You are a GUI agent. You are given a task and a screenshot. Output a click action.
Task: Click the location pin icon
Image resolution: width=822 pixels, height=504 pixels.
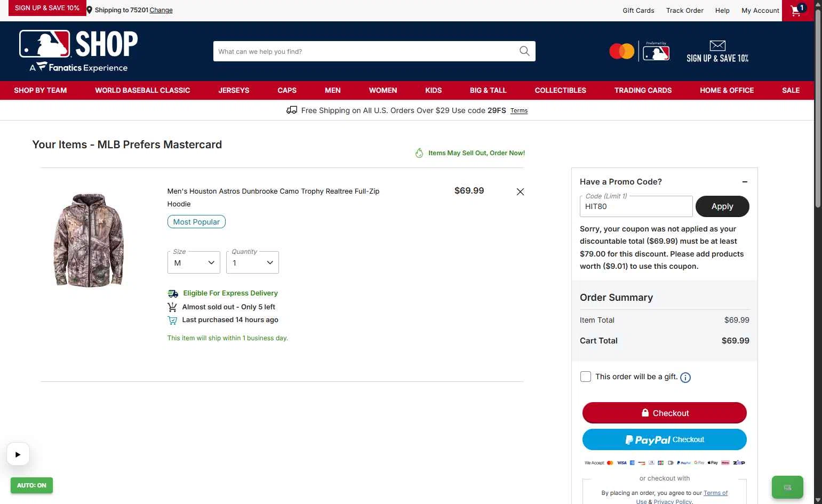[90, 10]
